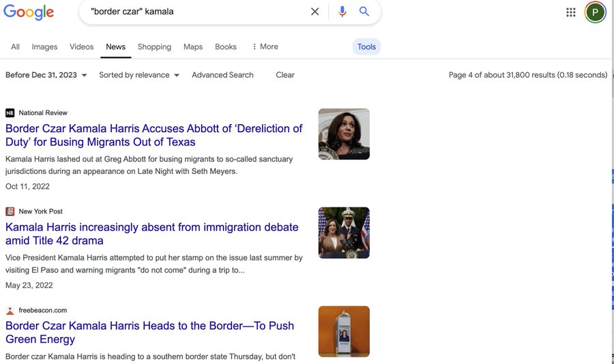This screenshot has width=614, height=364.
Task: Open the Before Dec 31, 2023 date dropdown
Action: (46, 75)
